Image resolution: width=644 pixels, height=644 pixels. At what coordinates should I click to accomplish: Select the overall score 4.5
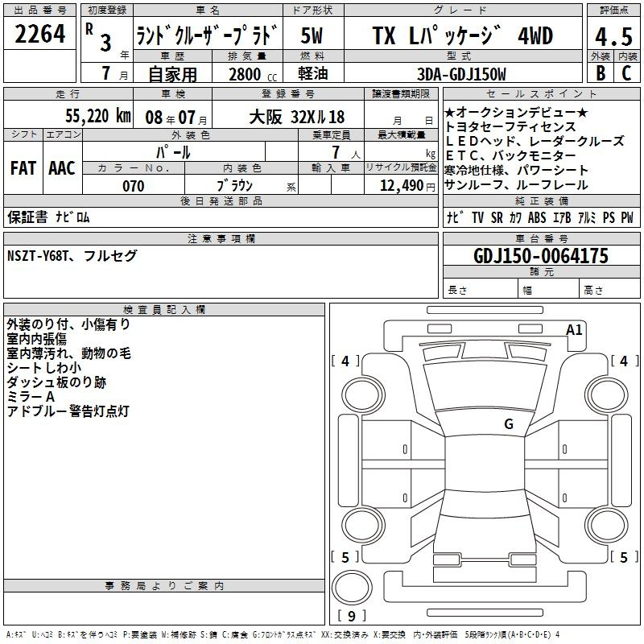[613, 36]
